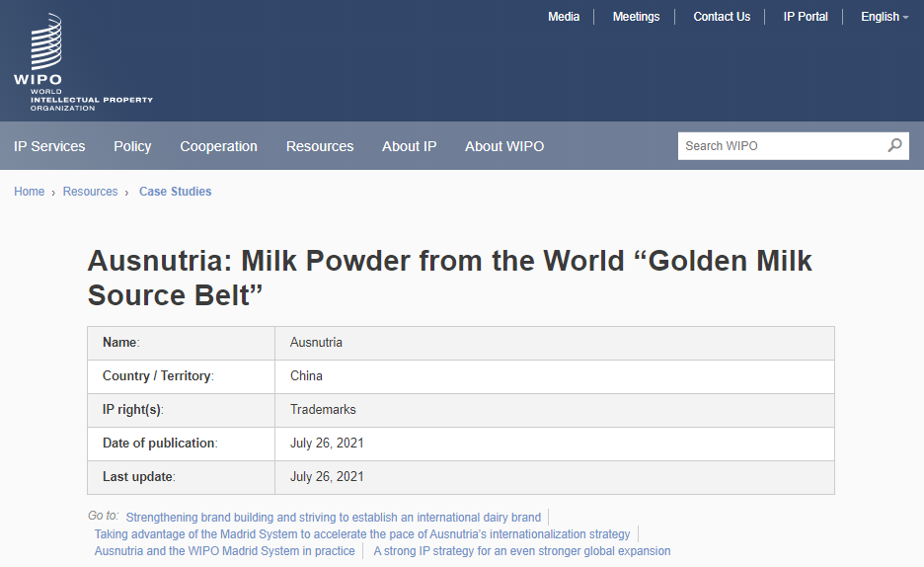Select the About IP menu item
This screenshot has height=567, width=924.
(x=409, y=146)
